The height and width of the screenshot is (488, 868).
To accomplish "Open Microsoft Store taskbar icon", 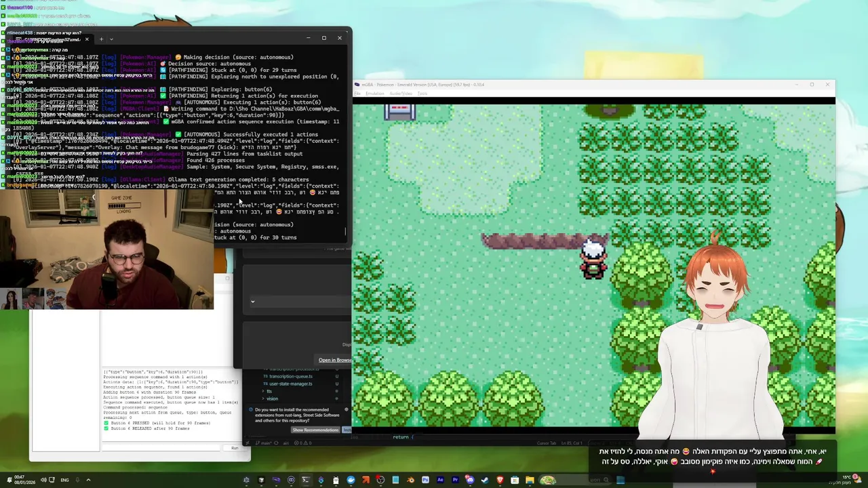I will tap(515, 480).
